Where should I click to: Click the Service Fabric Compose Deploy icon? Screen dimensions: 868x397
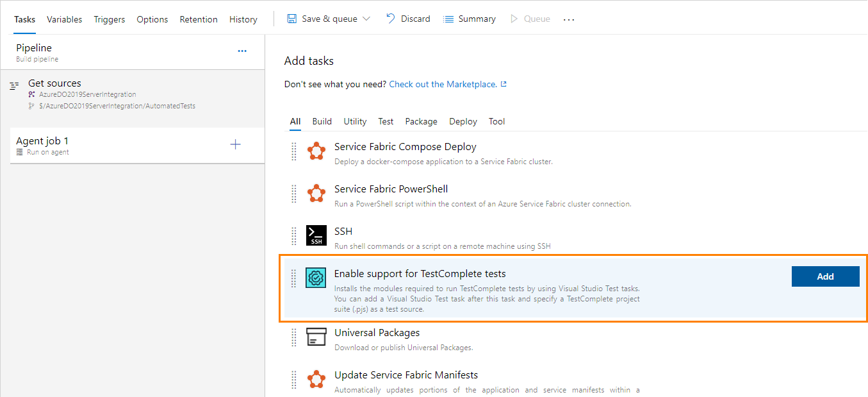316,151
